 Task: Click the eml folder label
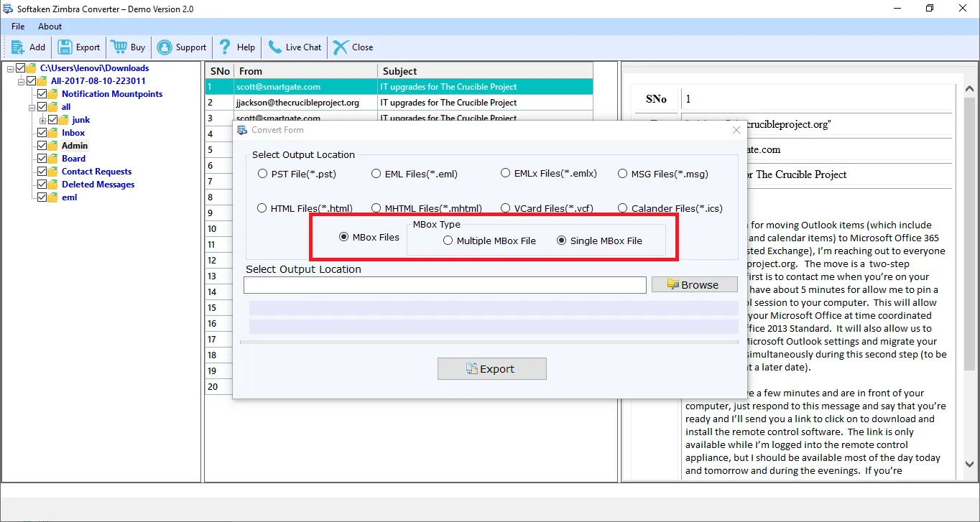point(70,197)
